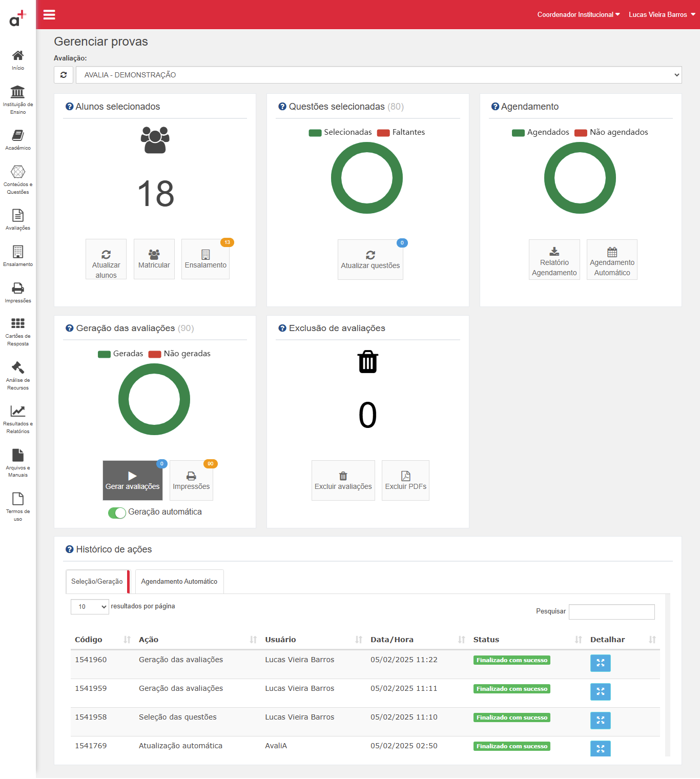700x779 pixels.
Task: Toggle the Não agendados legend item
Action: 611,132
